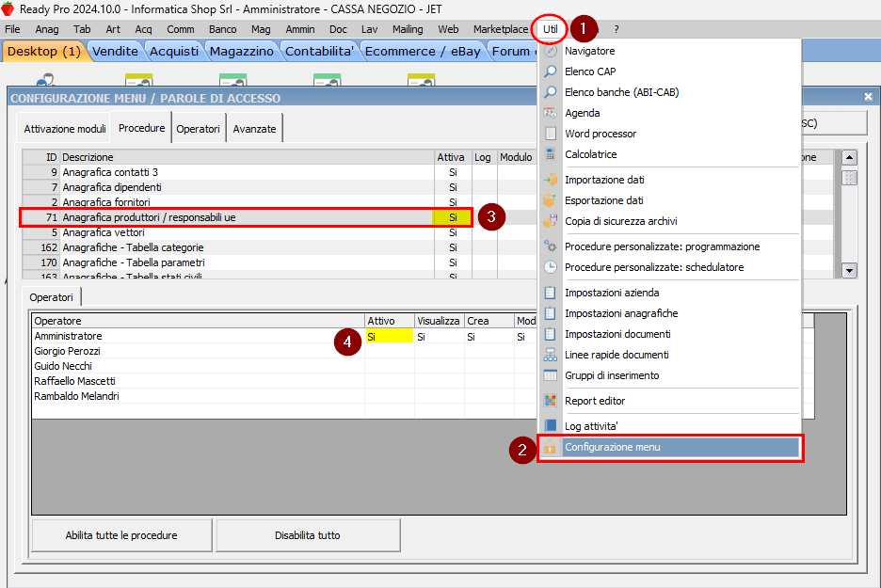
Task: Click the Gruppi di inserimento table icon
Action: (x=551, y=375)
